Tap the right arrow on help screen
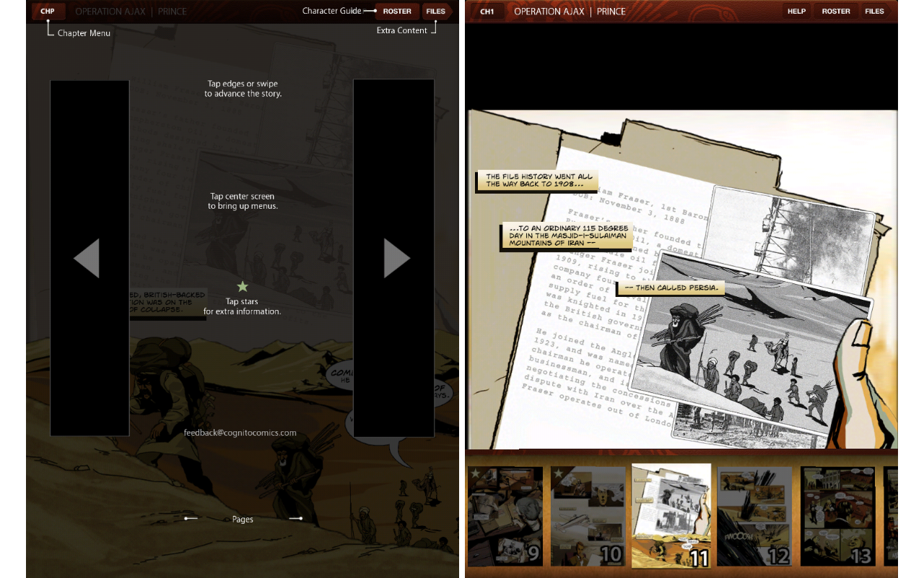Image resolution: width=924 pixels, height=578 pixels. click(x=397, y=258)
